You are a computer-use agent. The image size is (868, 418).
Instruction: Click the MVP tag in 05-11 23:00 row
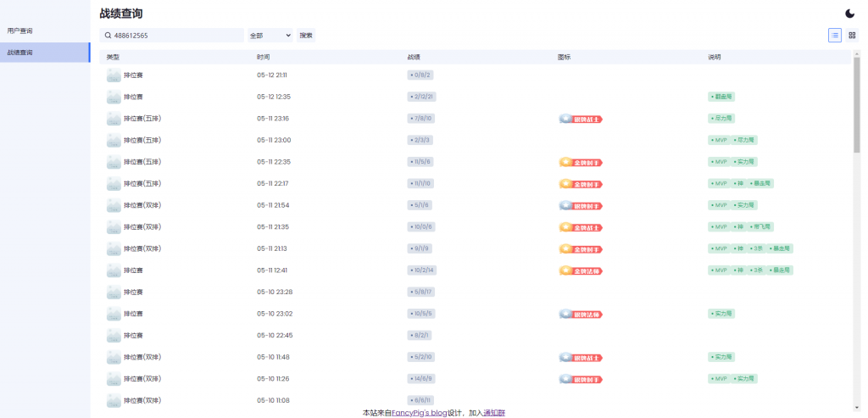pos(719,140)
